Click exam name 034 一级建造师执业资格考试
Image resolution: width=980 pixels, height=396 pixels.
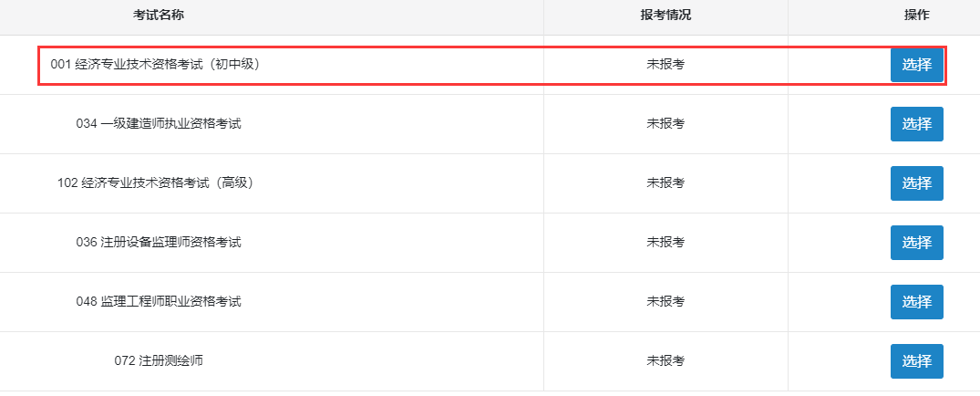(x=159, y=124)
